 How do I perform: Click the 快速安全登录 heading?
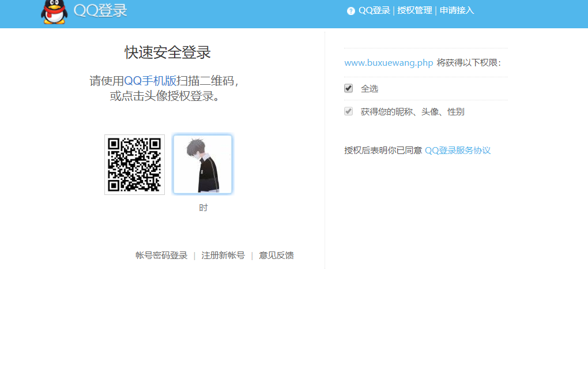tap(168, 52)
